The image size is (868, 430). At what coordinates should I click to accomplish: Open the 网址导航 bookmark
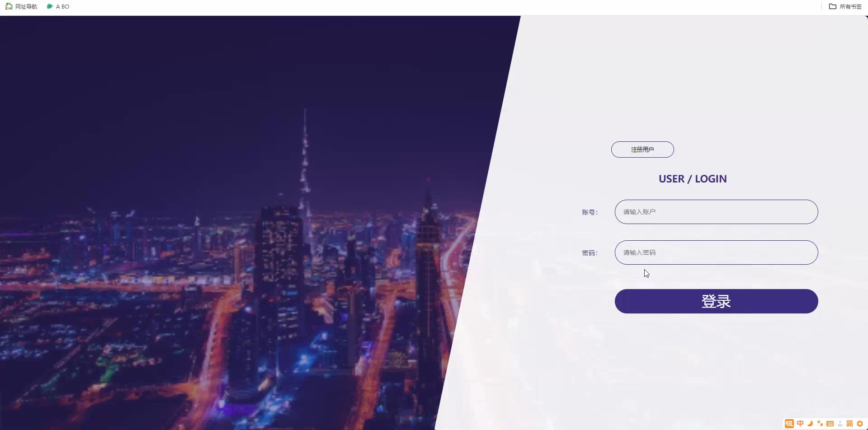click(21, 6)
